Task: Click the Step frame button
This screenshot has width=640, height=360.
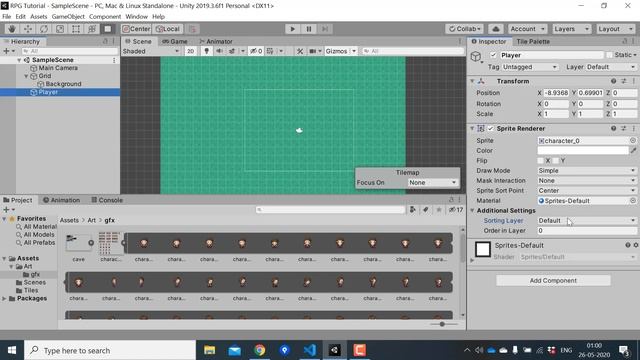Action: coord(325,29)
